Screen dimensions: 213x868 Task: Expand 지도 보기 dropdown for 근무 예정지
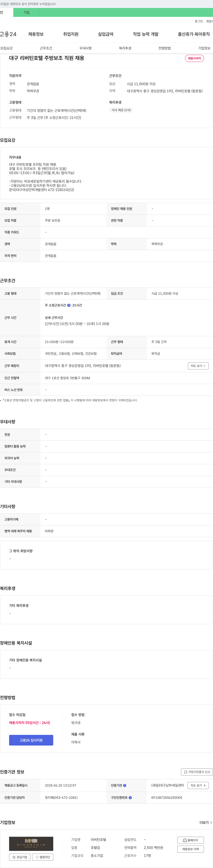[x=198, y=366]
